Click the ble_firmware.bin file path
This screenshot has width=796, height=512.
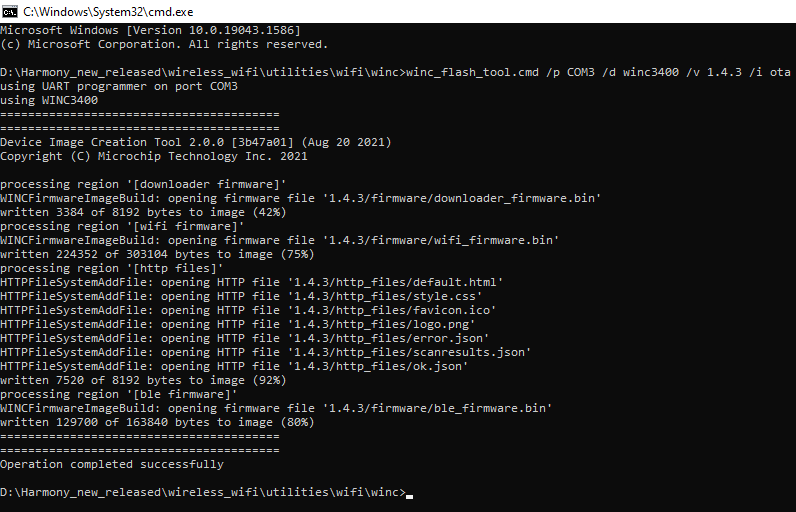437,408
